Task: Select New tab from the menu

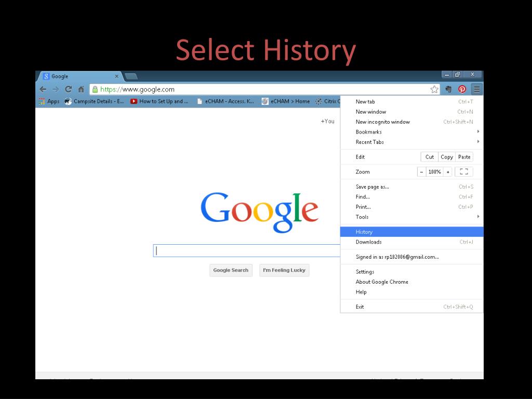Action: [x=412, y=101]
